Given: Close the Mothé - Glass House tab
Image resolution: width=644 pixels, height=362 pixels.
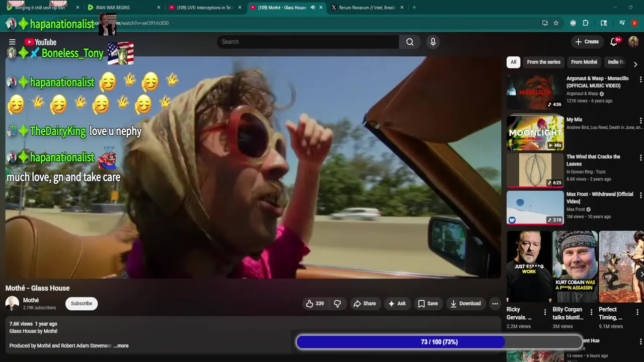Looking at the screenshot, I should [x=321, y=8].
